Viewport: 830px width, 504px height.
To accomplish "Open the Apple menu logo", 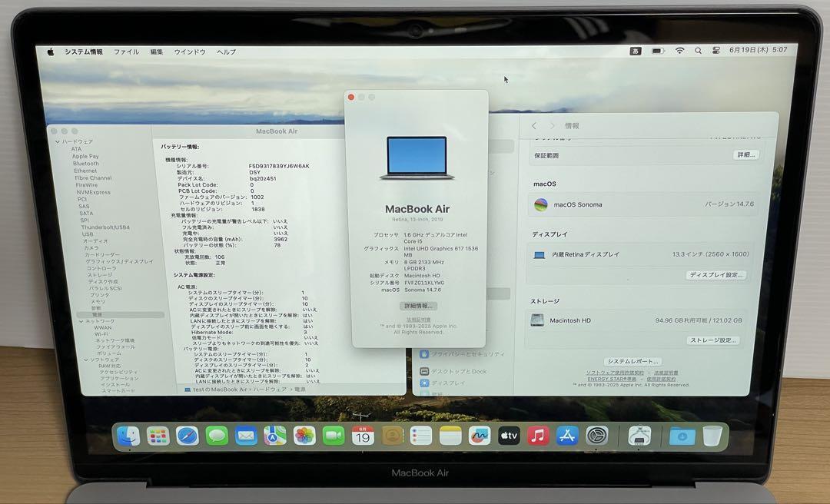I will click(x=51, y=51).
